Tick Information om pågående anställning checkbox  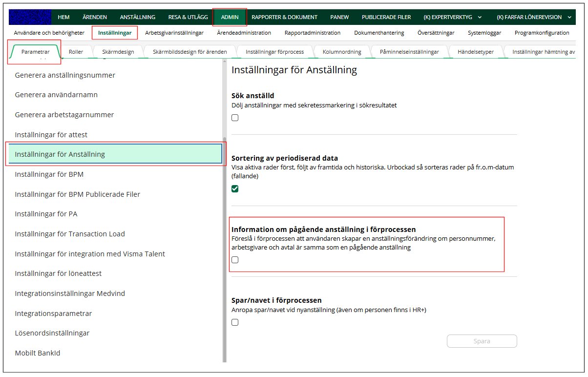point(235,260)
